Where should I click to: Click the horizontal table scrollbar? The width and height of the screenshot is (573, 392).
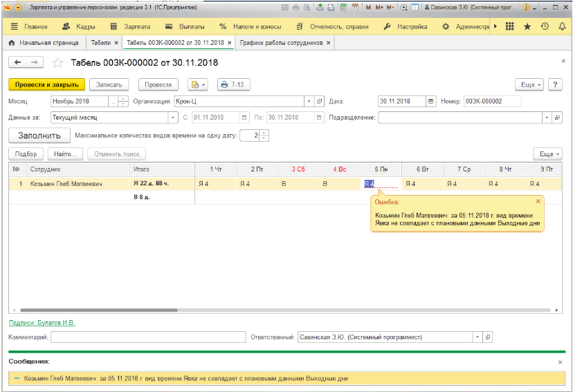click(x=208, y=310)
